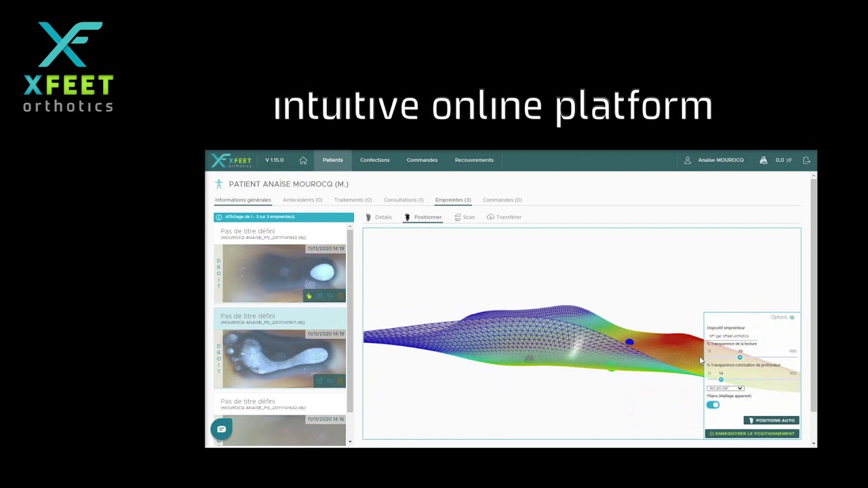
Task: Open the Recouvrements menu
Action: 474,161
